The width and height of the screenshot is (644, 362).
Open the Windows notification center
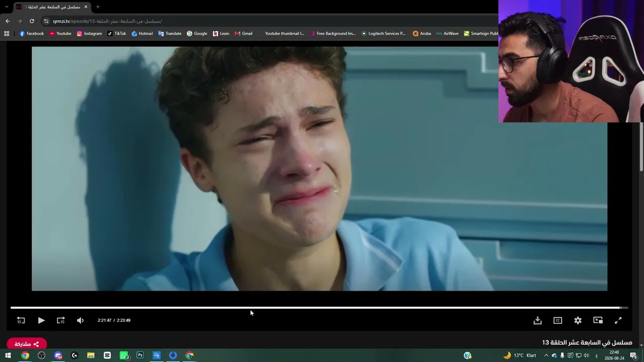point(633,355)
